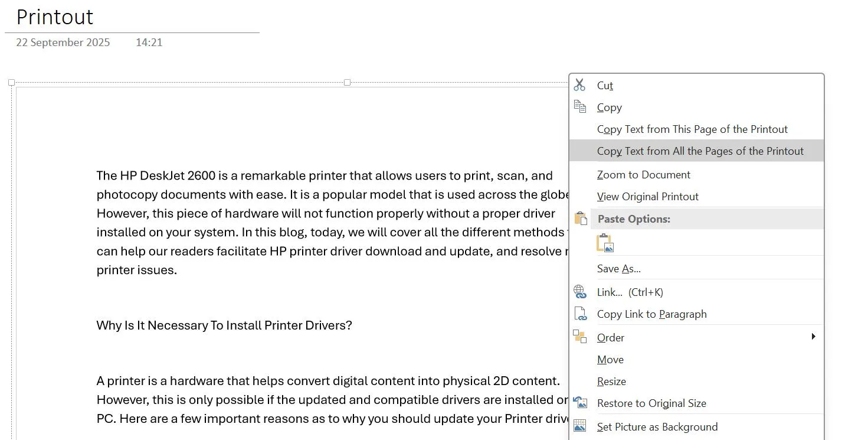868x440 pixels.
Task: Click the Paste Options clipboard icon
Action: [x=580, y=219]
